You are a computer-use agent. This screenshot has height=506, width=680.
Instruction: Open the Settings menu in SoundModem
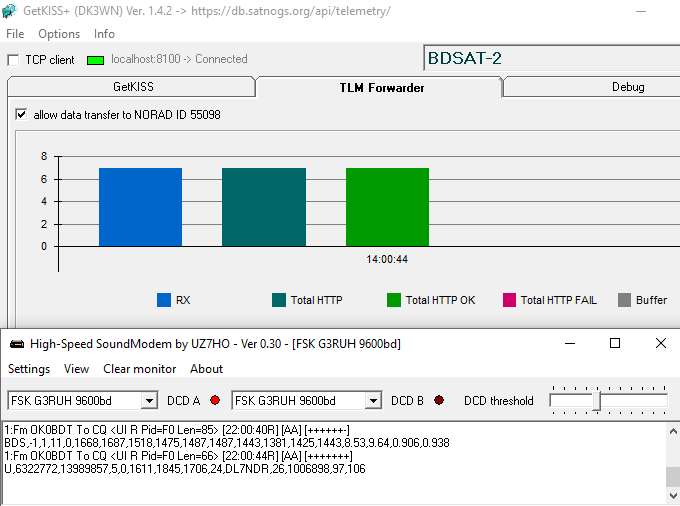[29, 369]
